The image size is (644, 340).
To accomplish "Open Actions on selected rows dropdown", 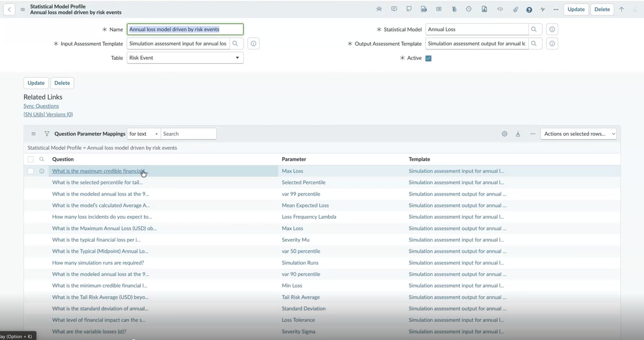I will coord(578,134).
